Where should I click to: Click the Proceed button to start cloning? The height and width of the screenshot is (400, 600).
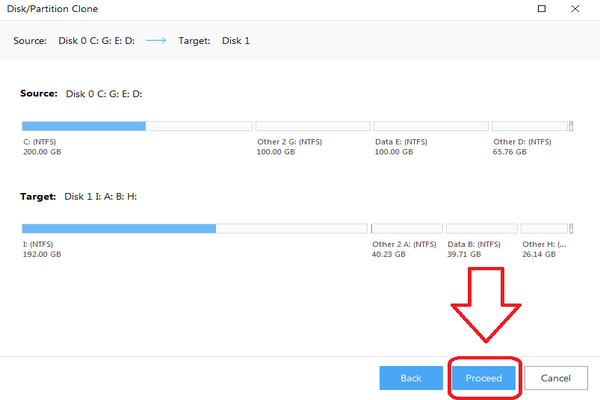484,378
